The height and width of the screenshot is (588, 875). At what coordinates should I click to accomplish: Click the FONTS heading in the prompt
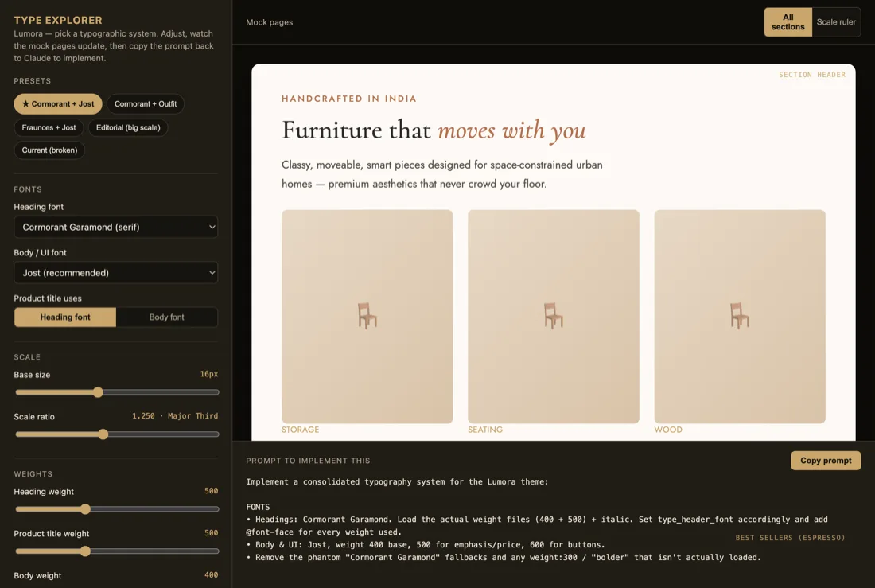point(258,507)
